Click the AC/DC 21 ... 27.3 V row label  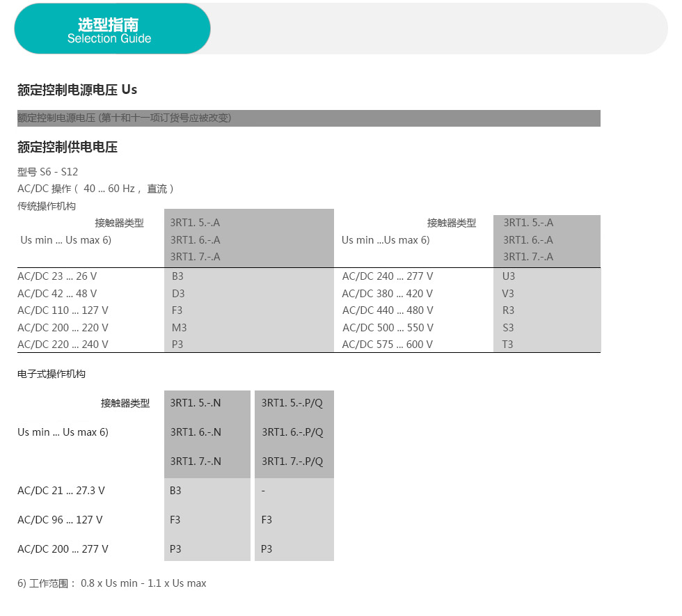(x=61, y=491)
